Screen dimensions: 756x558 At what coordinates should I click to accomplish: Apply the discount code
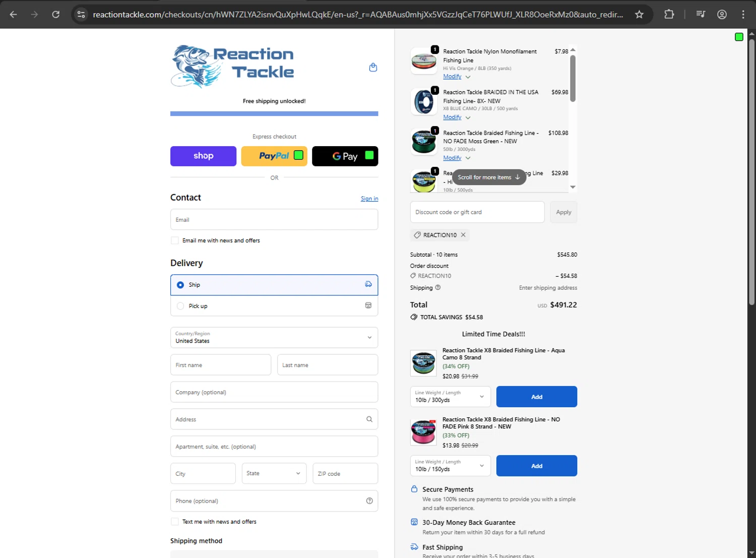pos(563,212)
